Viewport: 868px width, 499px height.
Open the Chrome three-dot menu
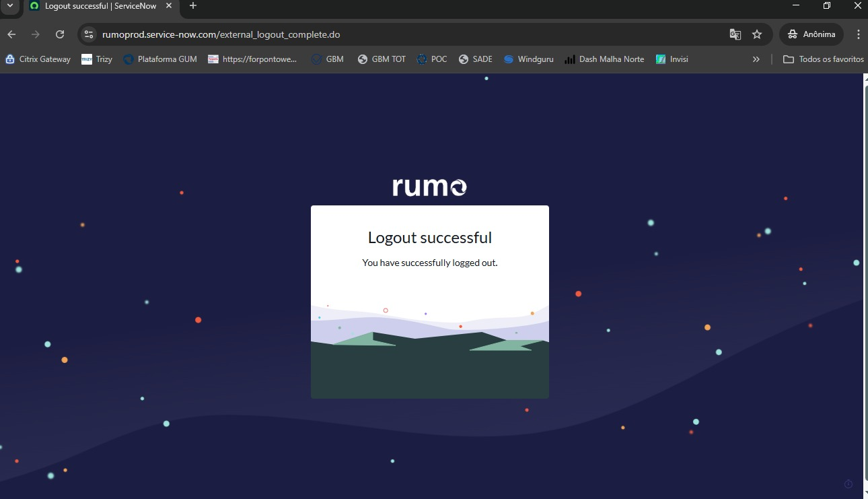point(859,34)
